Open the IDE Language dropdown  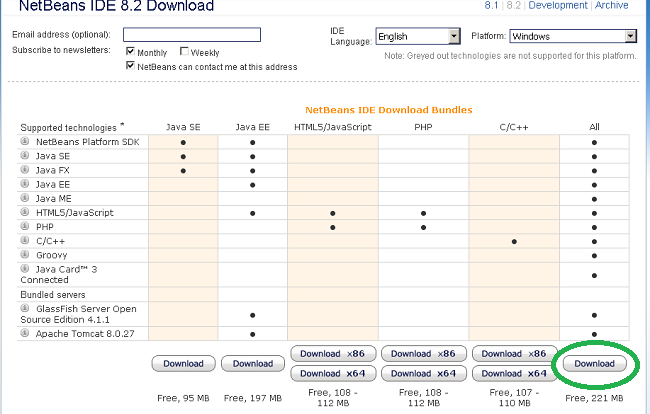point(418,36)
